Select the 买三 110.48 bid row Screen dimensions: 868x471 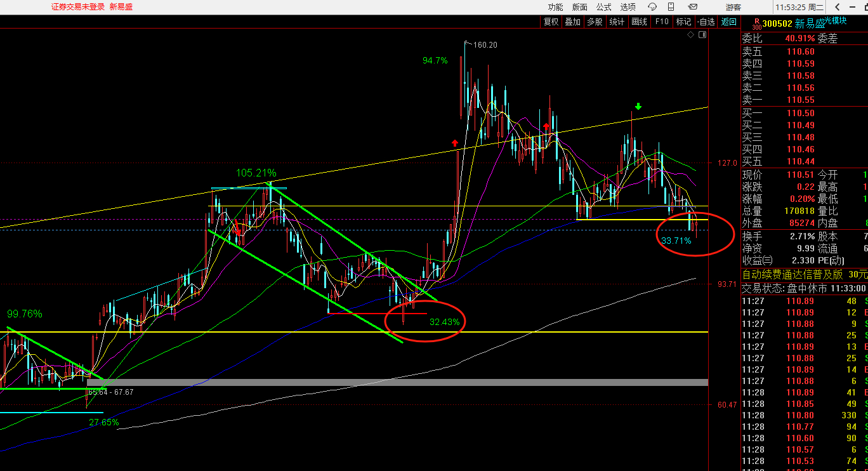(x=805, y=138)
